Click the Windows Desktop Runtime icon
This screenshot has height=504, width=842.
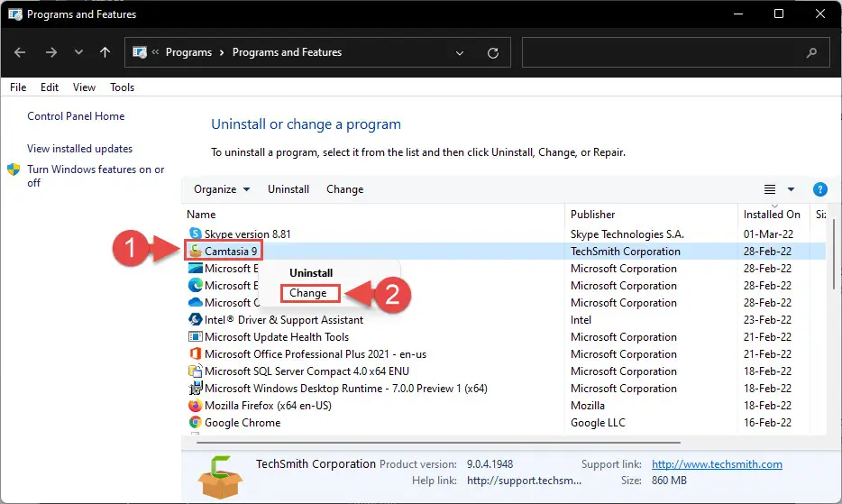[196, 388]
